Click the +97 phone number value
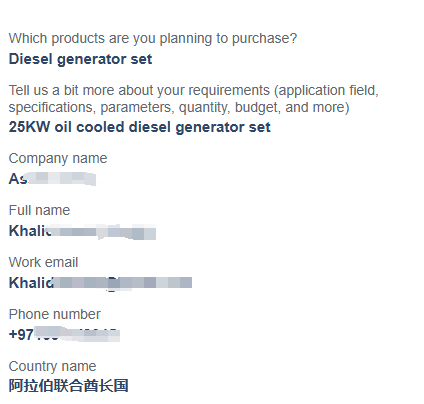Viewport: 424px width, 404px height. (x=64, y=334)
